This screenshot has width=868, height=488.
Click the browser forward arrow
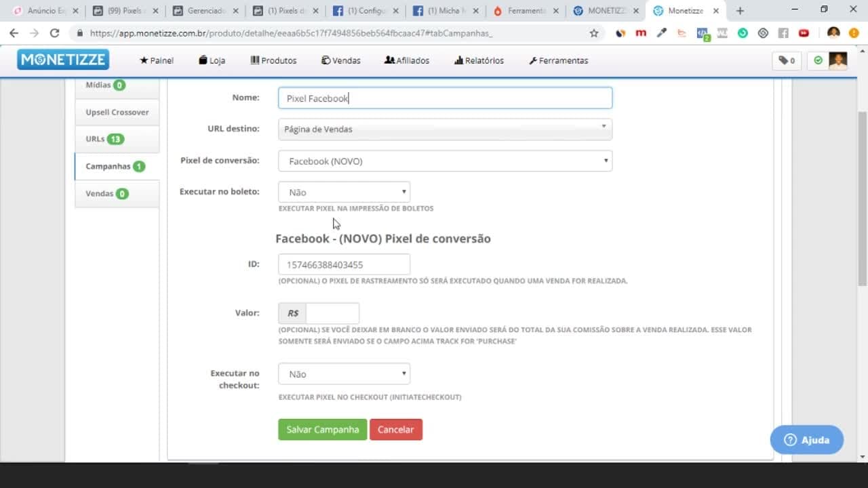(x=34, y=33)
